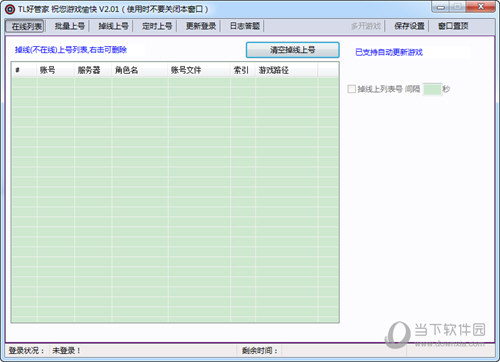The image size is (500, 362).
Task: Switch to the 日志答题 tab
Action: tap(245, 26)
